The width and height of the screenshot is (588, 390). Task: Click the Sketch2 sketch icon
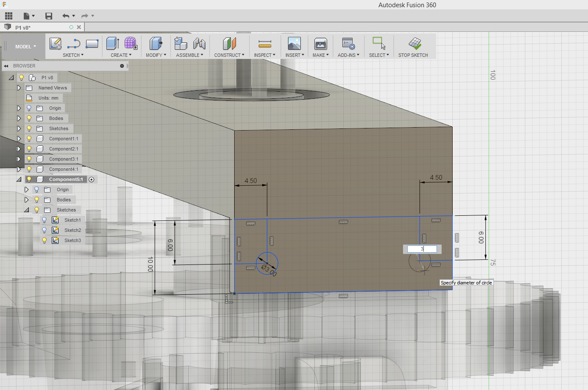55,230
